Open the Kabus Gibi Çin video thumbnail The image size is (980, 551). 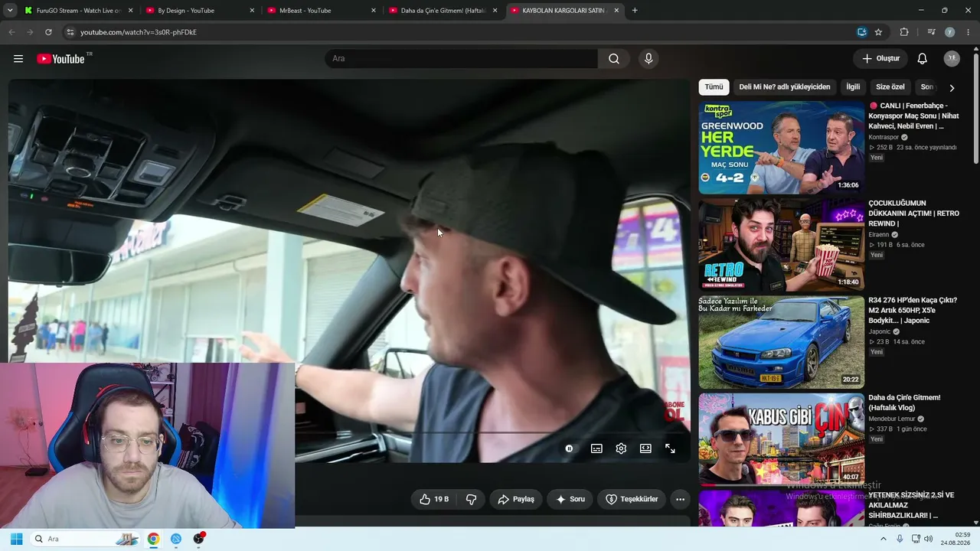point(781,439)
